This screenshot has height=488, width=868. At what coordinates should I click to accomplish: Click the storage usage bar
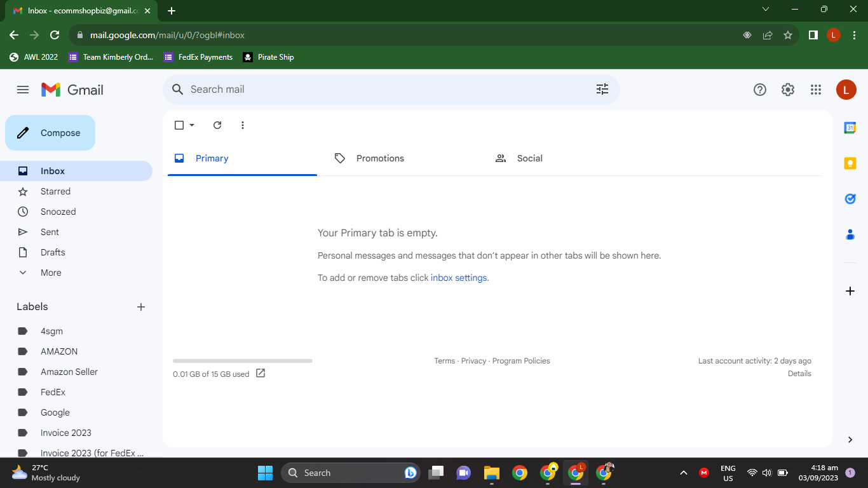pyautogui.click(x=243, y=361)
